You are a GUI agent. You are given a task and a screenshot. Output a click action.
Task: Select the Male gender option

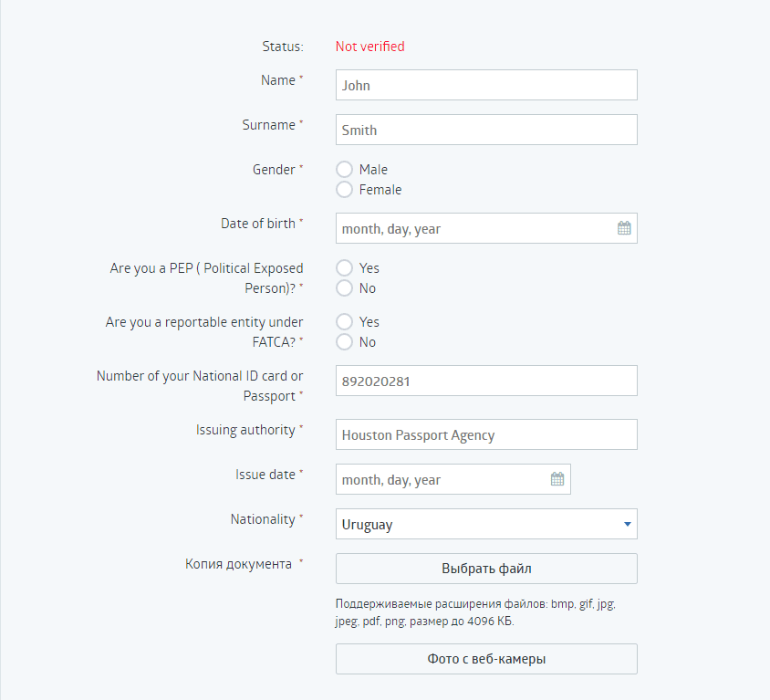click(x=344, y=169)
